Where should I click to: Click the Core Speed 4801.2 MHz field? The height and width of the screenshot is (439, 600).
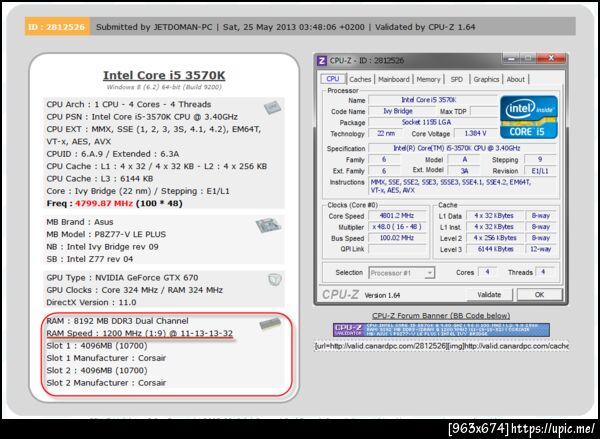coord(397,216)
